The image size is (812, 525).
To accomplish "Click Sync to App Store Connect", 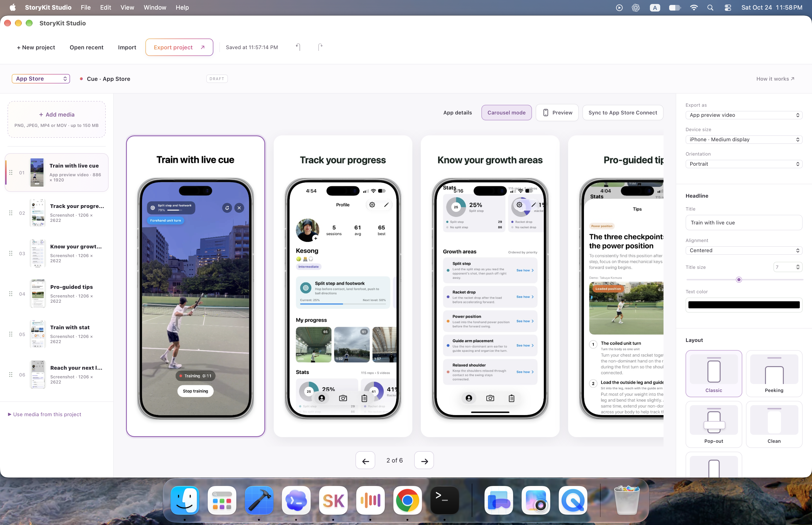I will pyautogui.click(x=623, y=113).
